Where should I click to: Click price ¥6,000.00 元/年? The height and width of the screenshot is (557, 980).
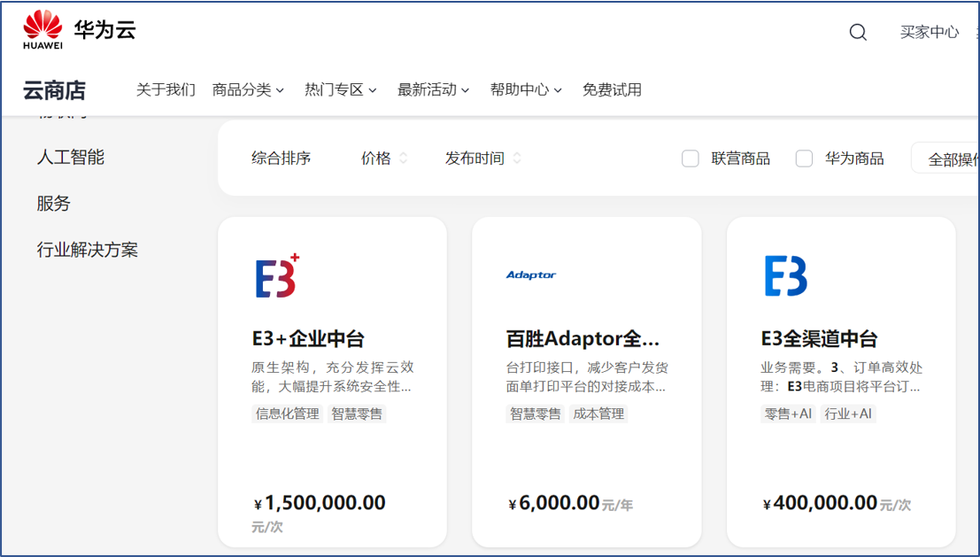click(x=571, y=503)
